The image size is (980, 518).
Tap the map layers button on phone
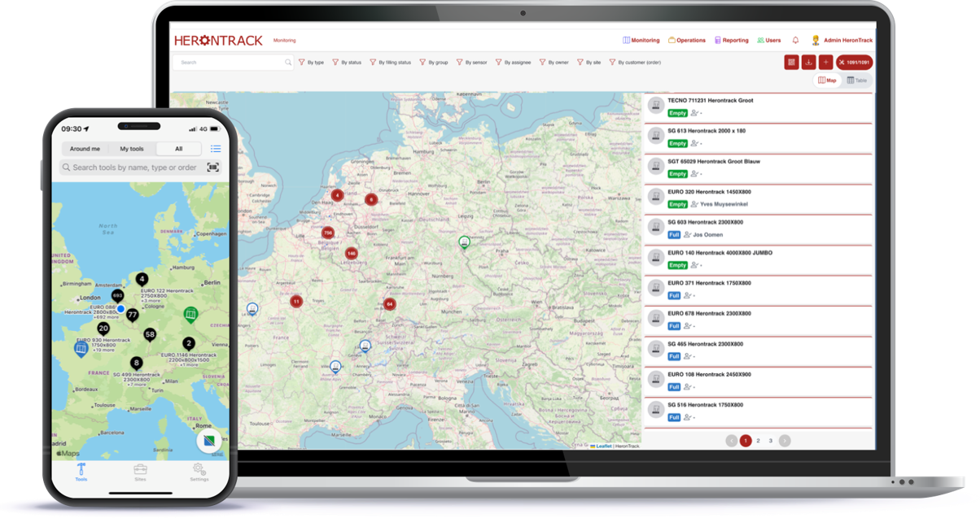(210, 441)
